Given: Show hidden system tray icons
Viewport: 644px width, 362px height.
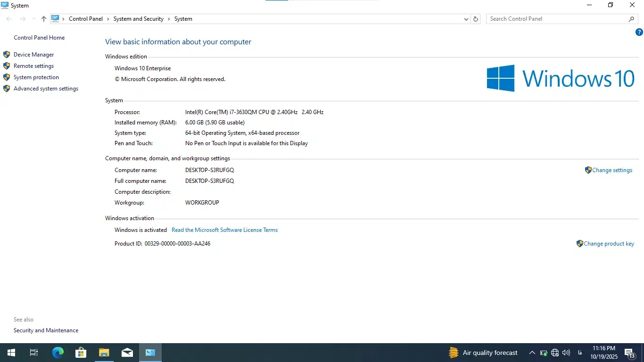Looking at the screenshot, I should [532, 353].
